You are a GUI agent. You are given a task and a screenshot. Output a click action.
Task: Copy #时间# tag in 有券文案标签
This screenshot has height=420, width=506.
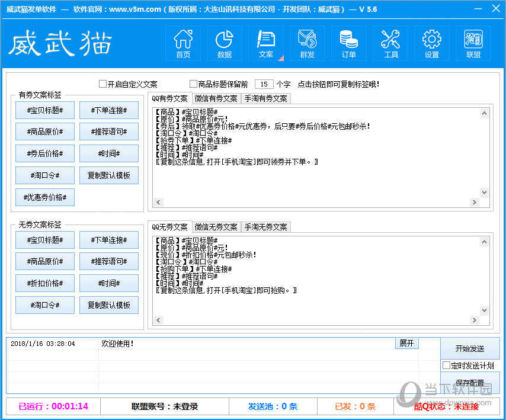coord(109,153)
